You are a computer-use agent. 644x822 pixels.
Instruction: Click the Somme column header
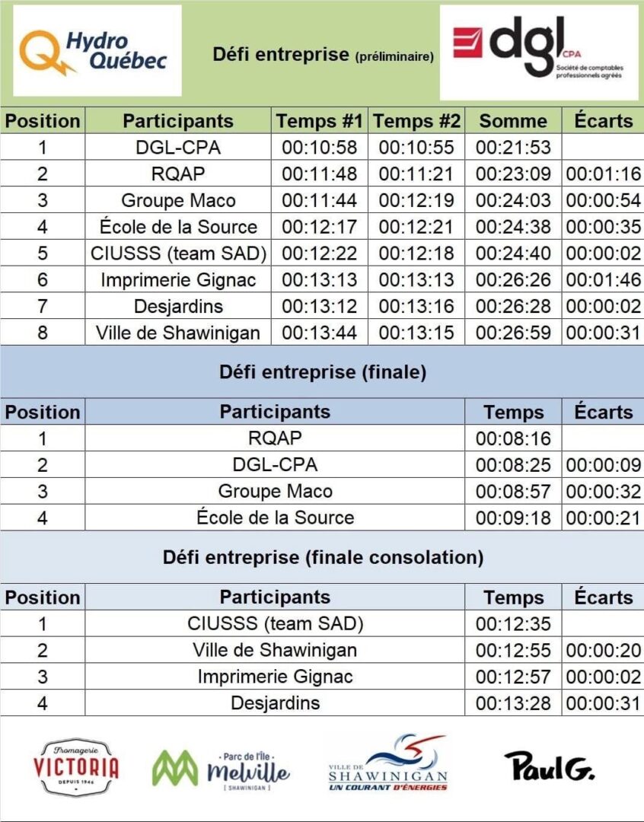click(513, 121)
